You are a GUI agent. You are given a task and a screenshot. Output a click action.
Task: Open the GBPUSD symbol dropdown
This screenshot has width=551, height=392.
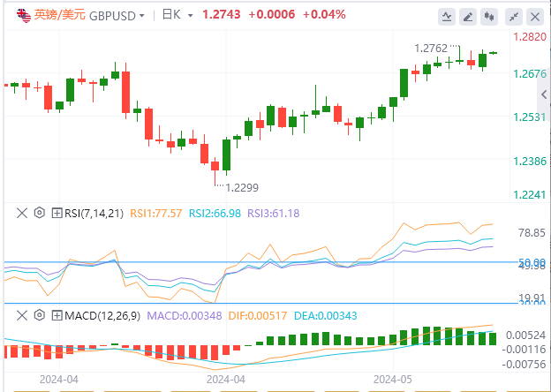[141, 16]
